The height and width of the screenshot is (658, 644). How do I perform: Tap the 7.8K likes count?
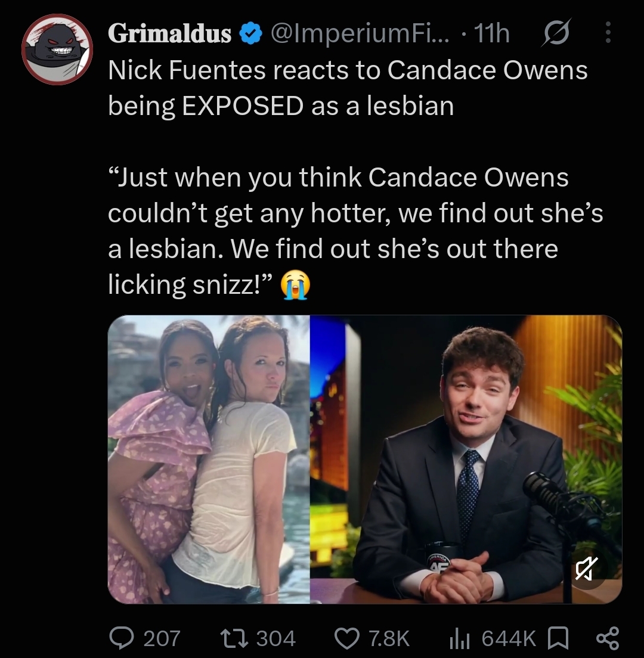[x=389, y=638]
